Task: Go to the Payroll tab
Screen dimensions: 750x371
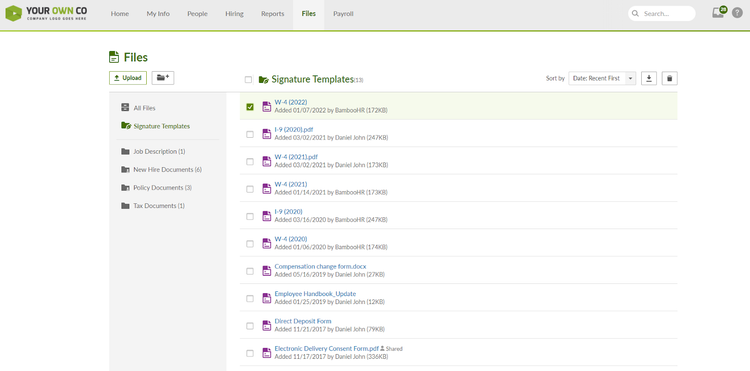Action: (x=343, y=14)
